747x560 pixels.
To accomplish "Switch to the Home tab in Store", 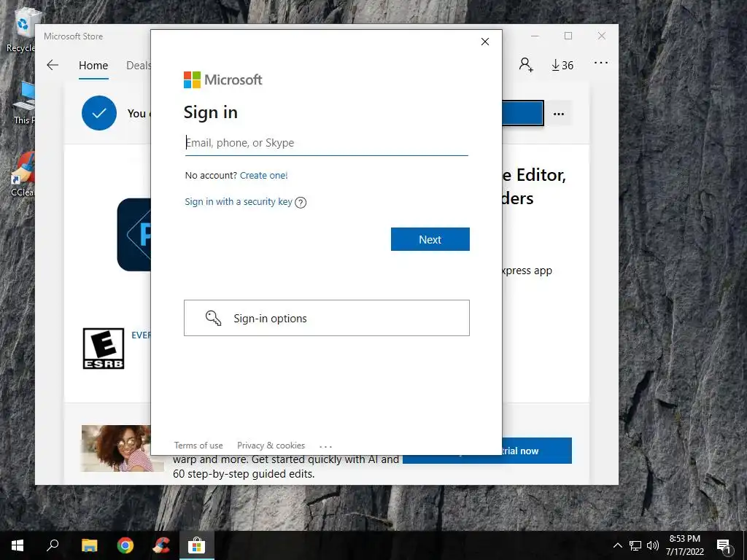I will click(93, 65).
